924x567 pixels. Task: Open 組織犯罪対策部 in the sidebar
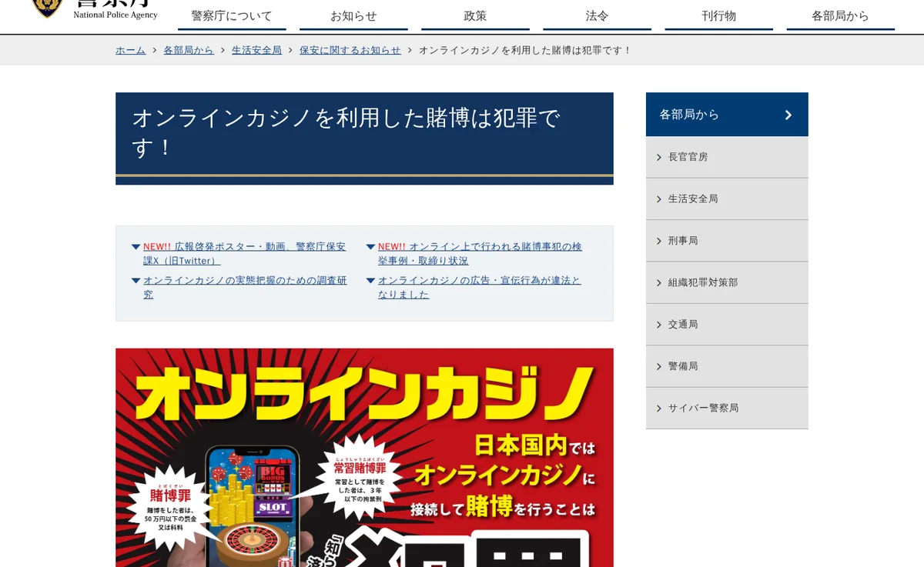pos(727,282)
